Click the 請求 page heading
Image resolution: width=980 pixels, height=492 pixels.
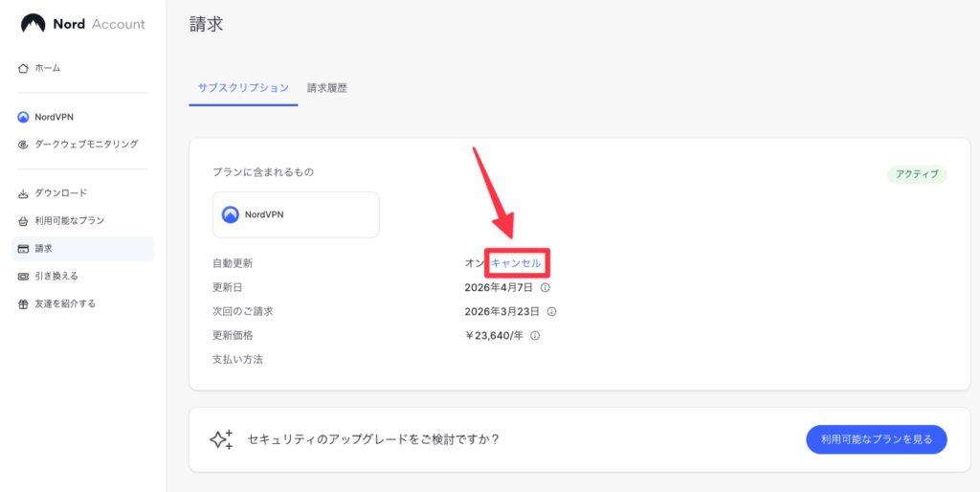(207, 24)
